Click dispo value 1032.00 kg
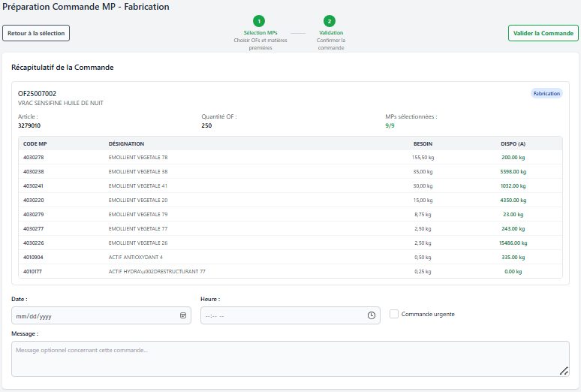Image resolution: width=581 pixels, height=392 pixels. (513, 185)
